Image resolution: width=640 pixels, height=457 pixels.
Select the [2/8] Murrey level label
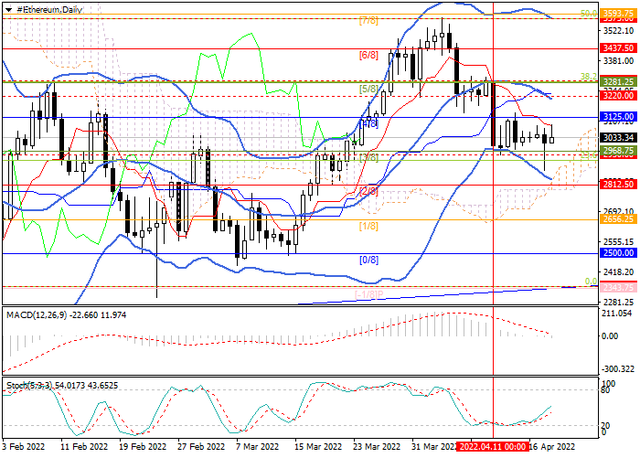point(369,191)
